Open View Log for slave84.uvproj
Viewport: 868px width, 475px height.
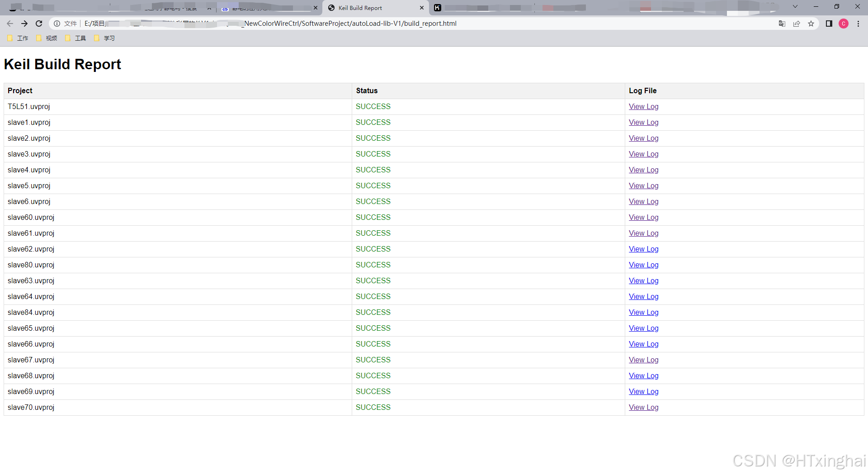coord(643,313)
